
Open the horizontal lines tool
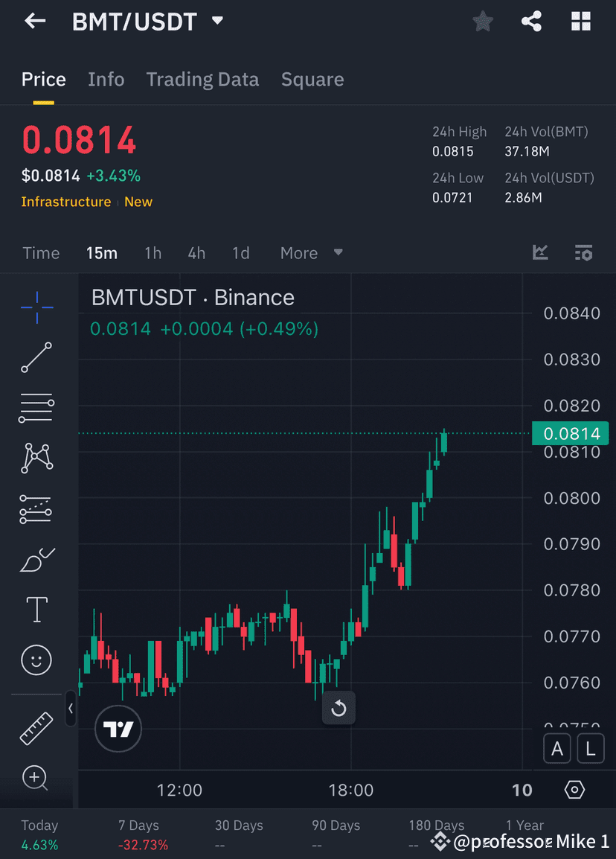tap(36, 408)
